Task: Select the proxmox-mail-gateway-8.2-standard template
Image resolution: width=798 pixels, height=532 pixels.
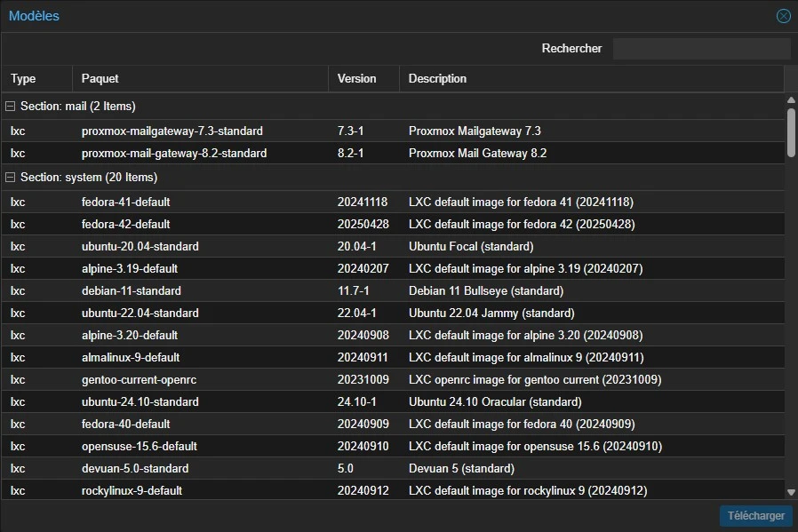Action: [x=393, y=153]
